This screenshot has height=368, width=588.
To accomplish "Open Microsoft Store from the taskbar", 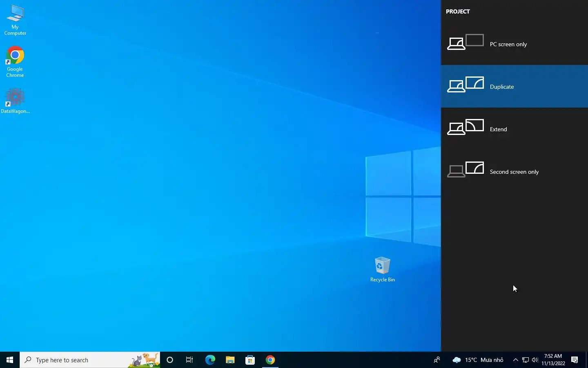I will coord(250,360).
